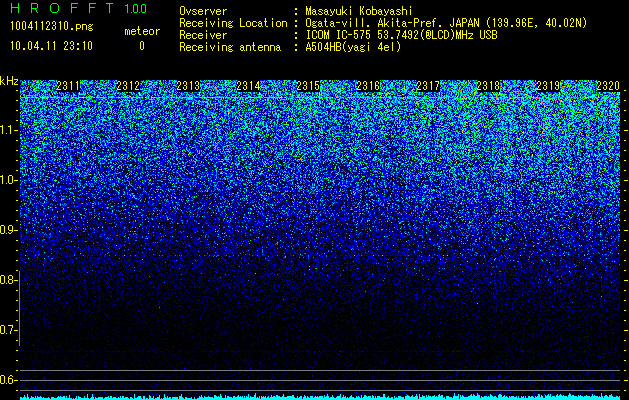Click the 2314 time marker
Screen dimensions: 629x400
pos(248,86)
